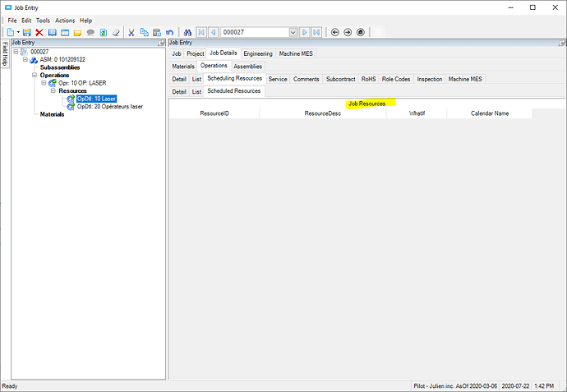Save the job with the floppy icon
Screen dimensions: 567x392
[27, 32]
